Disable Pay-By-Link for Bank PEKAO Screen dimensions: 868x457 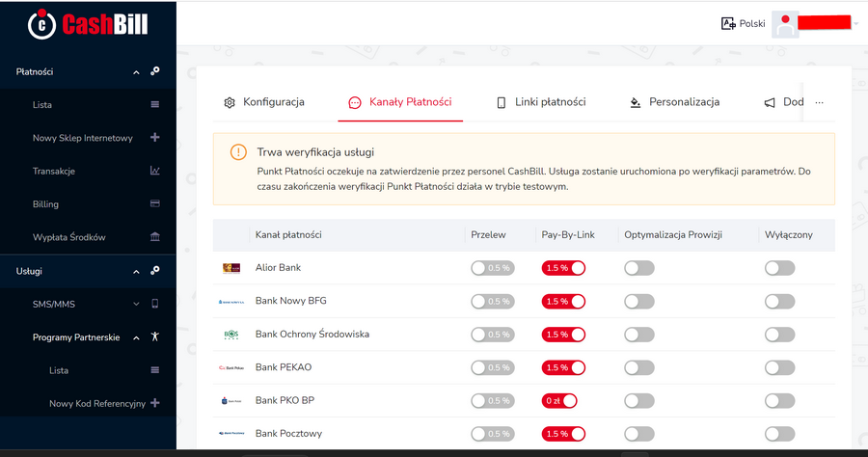coord(563,368)
